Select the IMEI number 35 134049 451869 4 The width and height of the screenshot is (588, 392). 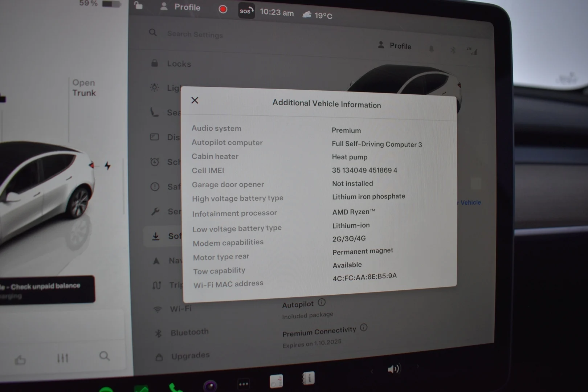coord(364,170)
